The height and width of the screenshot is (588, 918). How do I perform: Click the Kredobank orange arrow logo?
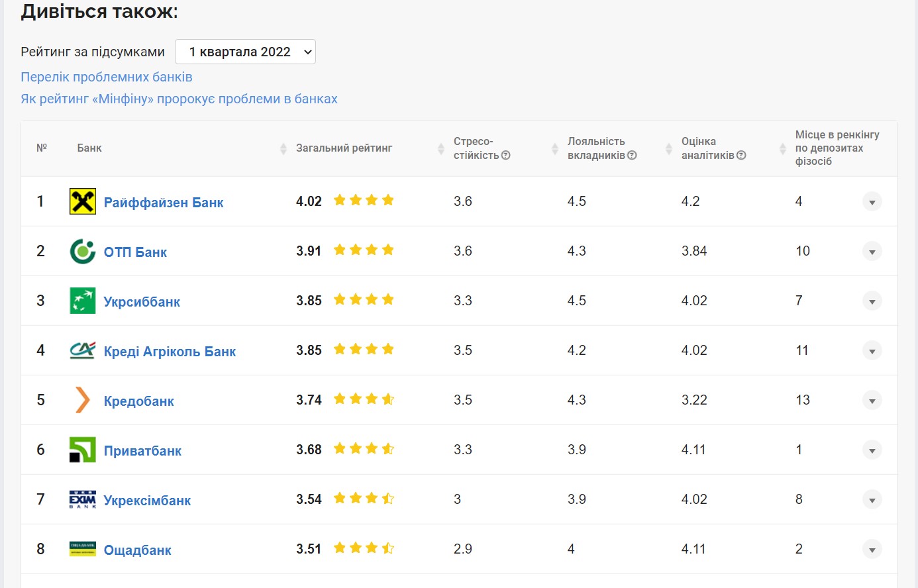83,400
